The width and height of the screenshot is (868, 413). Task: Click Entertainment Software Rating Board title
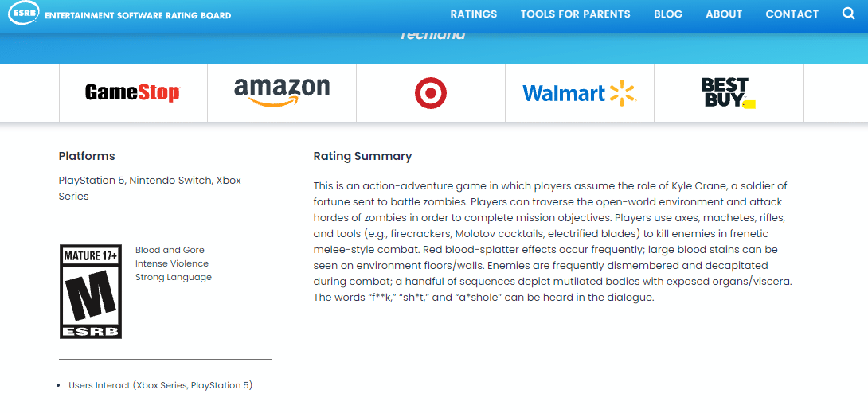click(x=138, y=15)
